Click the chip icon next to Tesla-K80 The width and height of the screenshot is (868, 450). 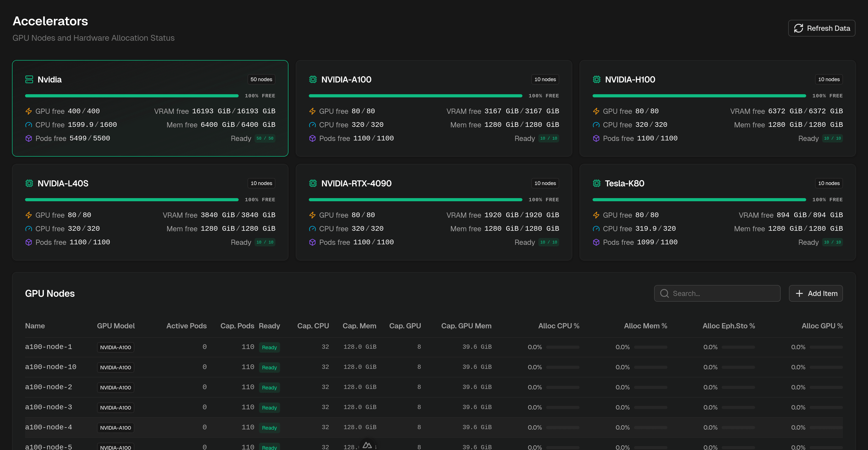coord(596,183)
